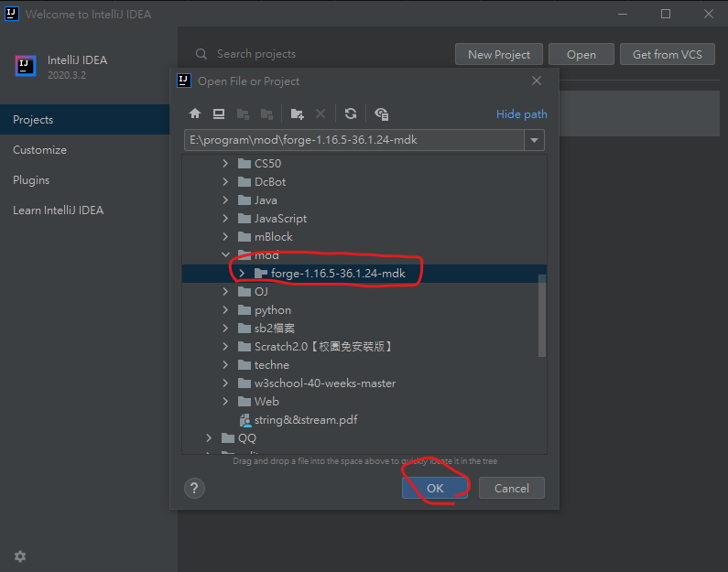Expand the Web folder

pyautogui.click(x=225, y=401)
